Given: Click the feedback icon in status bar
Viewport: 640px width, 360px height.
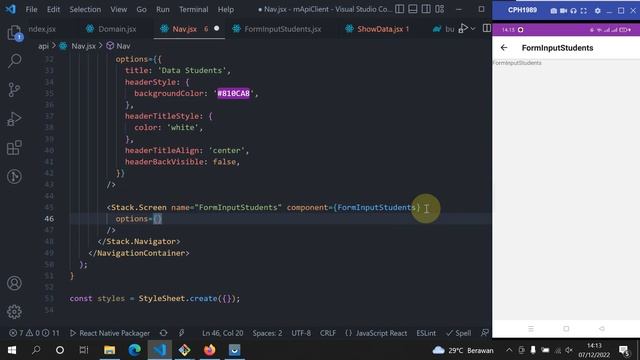Looking at the screenshot, I should point(484,333).
